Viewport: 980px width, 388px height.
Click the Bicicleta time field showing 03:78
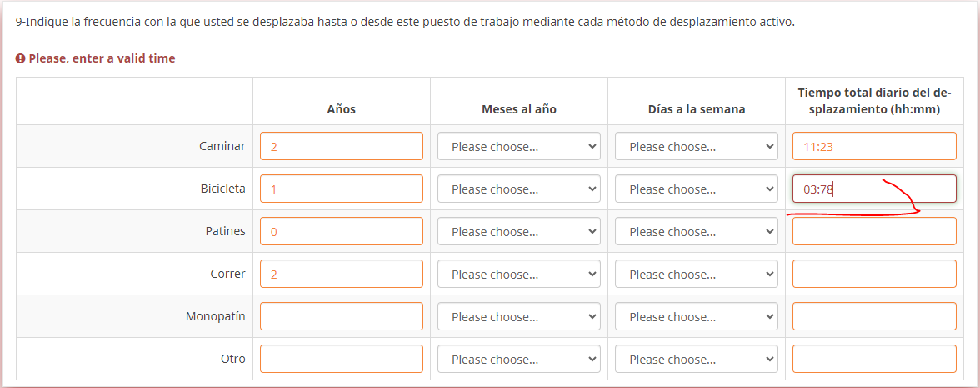coord(873,189)
